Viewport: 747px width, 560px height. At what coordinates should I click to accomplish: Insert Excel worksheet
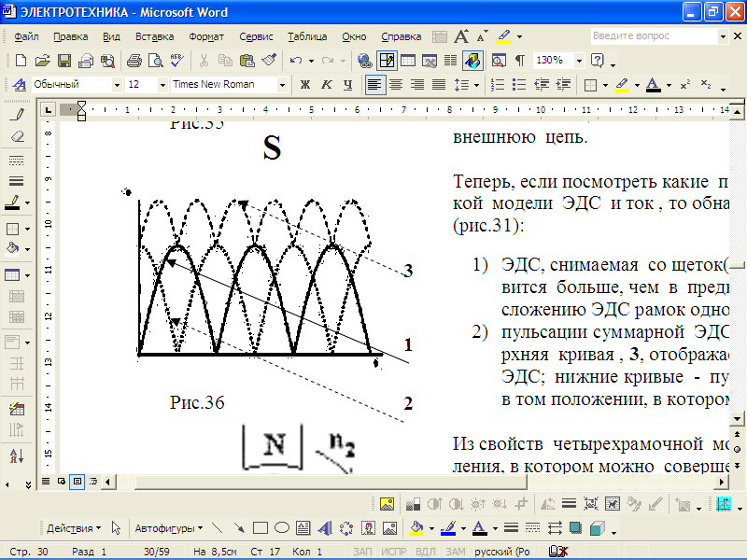(430, 61)
